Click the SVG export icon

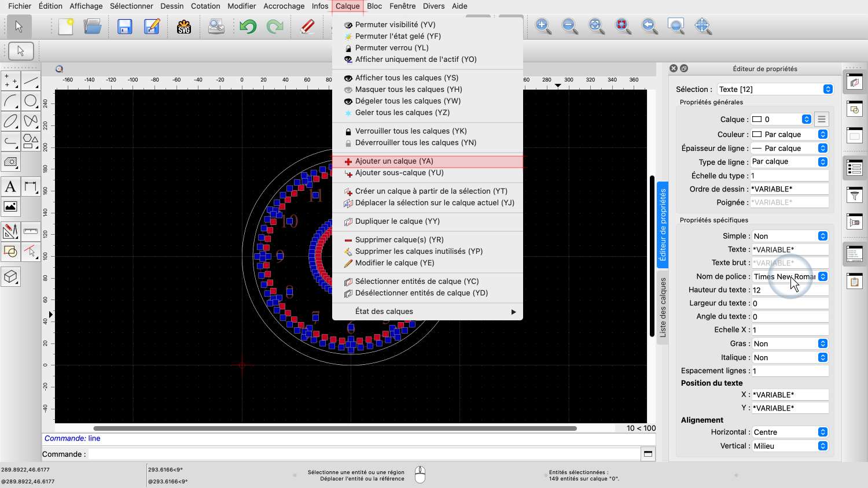click(184, 27)
